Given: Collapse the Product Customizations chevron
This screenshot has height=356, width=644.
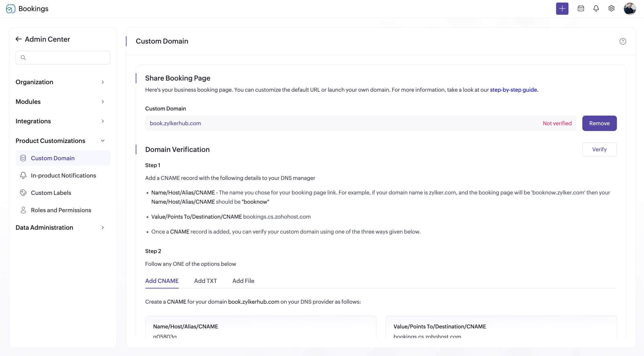Looking at the screenshot, I should (x=103, y=141).
